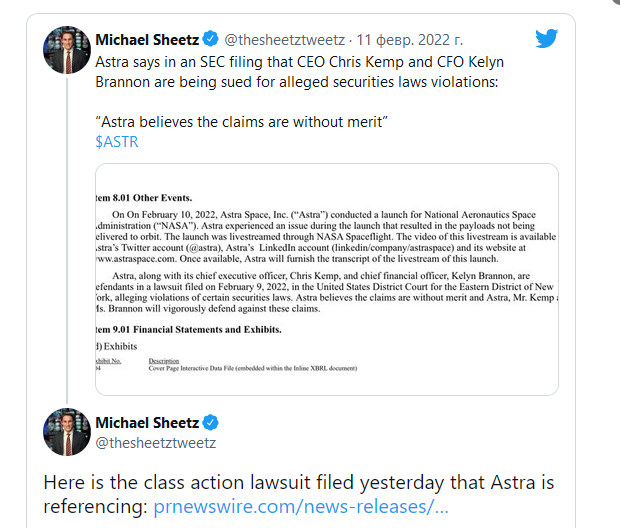Open the @thesheetztweetz handle in the top tweet
This screenshot has width=620, height=528.
click(x=284, y=40)
